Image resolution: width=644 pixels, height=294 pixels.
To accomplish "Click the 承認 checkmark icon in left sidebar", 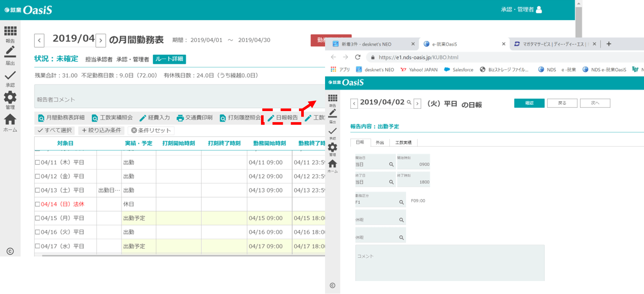I will [x=10, y=76].
